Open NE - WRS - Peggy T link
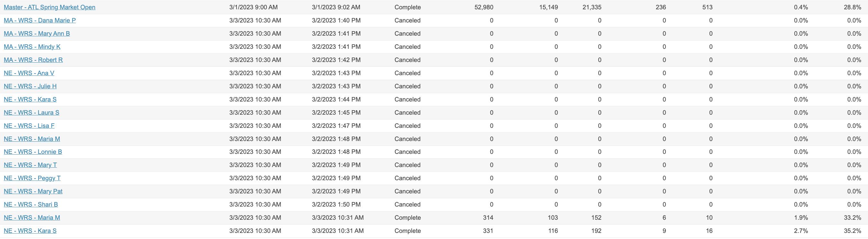The height and width of the screenshot is (239, 868). (x=32, y=178)
